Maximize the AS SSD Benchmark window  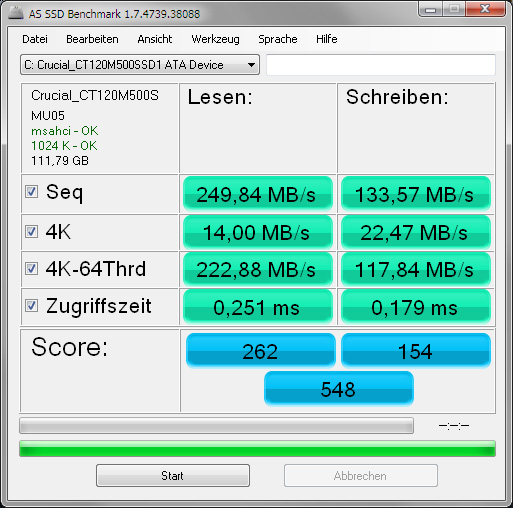(454, 9)
